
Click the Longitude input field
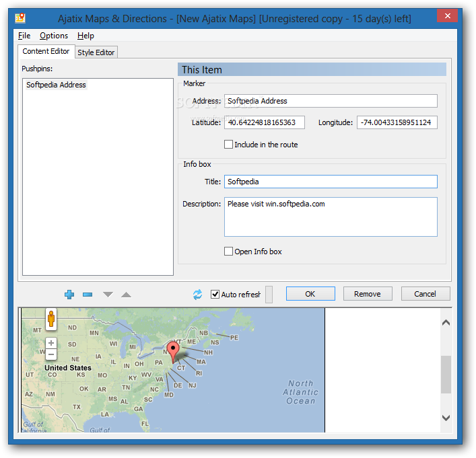tap(397, 122)
